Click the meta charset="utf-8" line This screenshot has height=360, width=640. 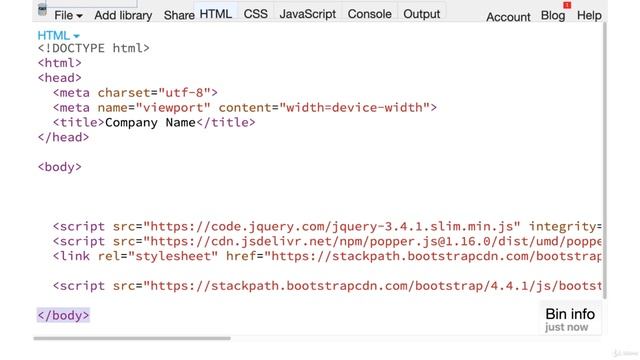pyautogui.click(x=135, y=93)
